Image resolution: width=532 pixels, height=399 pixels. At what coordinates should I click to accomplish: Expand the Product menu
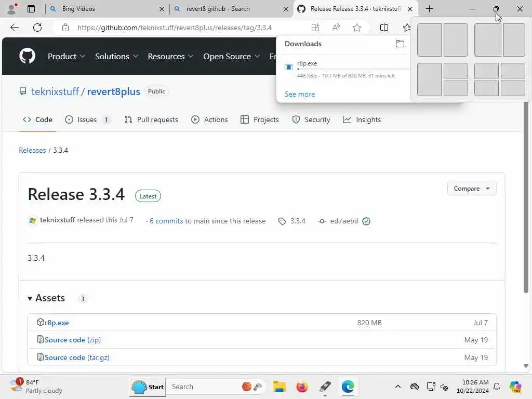pyautogui.click(x=66, y=56)
